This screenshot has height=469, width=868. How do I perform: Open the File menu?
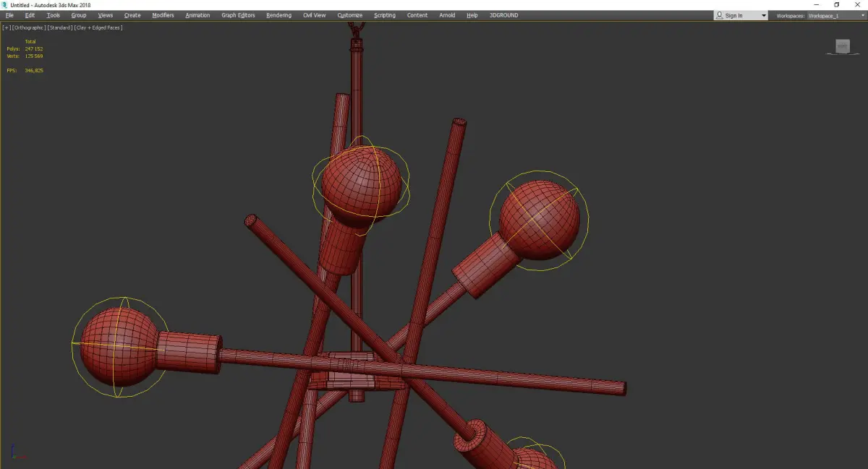click(x=9, y=15)
